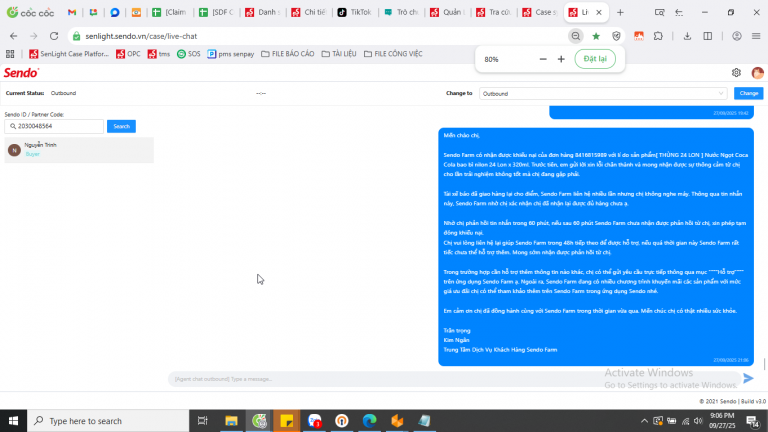Image resolution: width=768 pixels, height=432 pixels.
Task: Send the message with paper-plane icon
Action: tap(748, 378)
